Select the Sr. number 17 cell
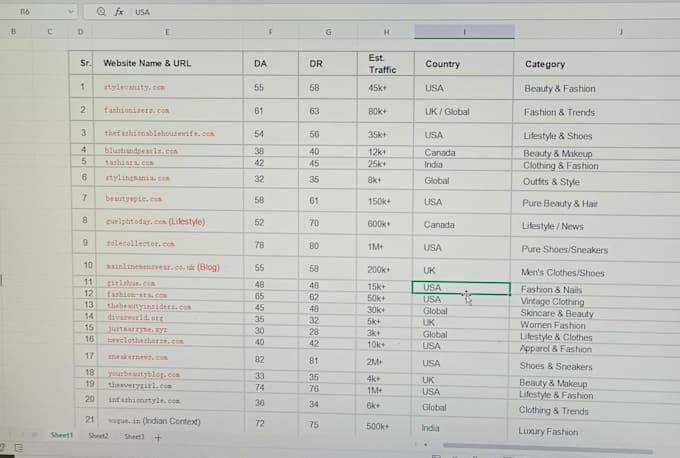This screenshot has width=680, height=458. pyautogui.click(x=87, y=356)
